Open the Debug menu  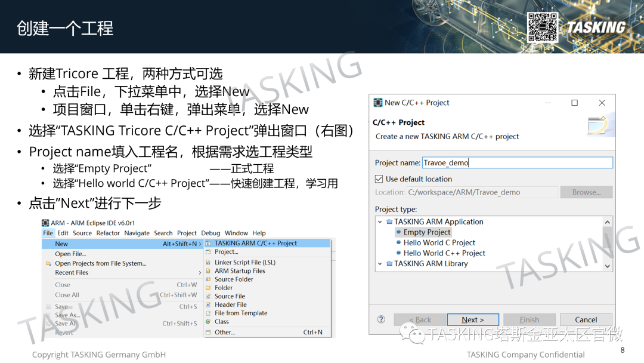click(210, 233)
